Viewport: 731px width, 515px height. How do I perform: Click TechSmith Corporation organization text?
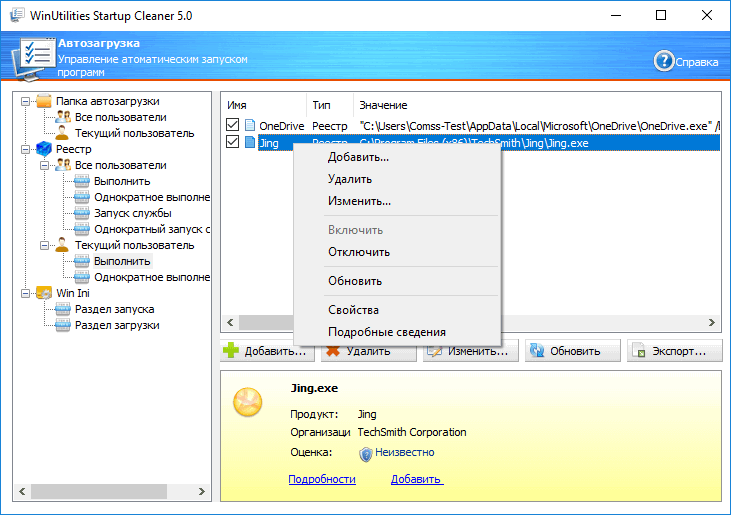pyautogui.click(x=412, y=432)
